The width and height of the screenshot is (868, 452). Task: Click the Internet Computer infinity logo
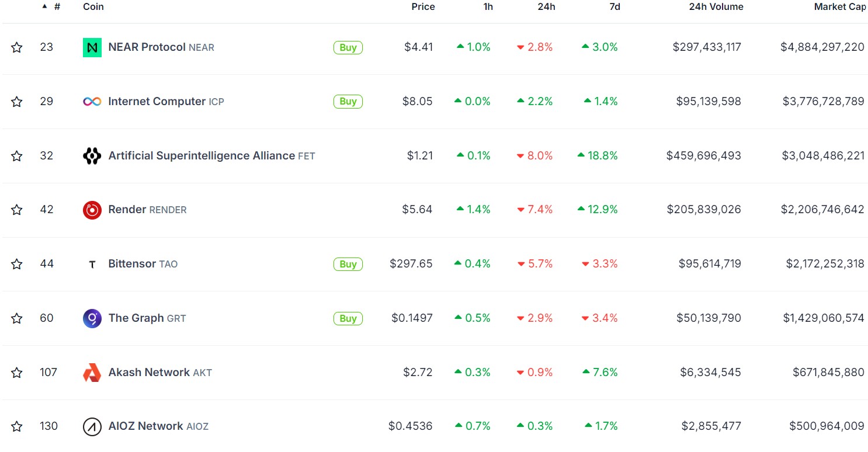tap(92, 102)
